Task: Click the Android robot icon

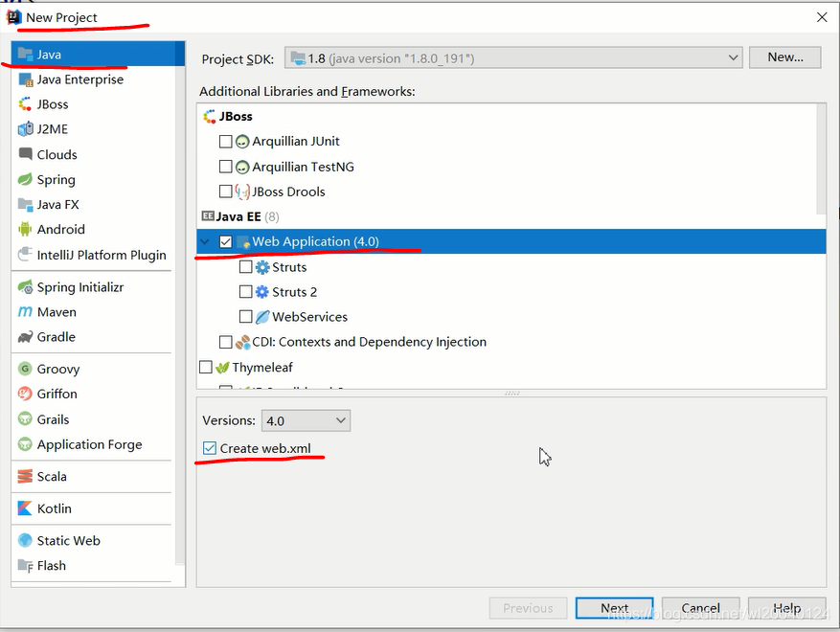Action: [25, 229]
